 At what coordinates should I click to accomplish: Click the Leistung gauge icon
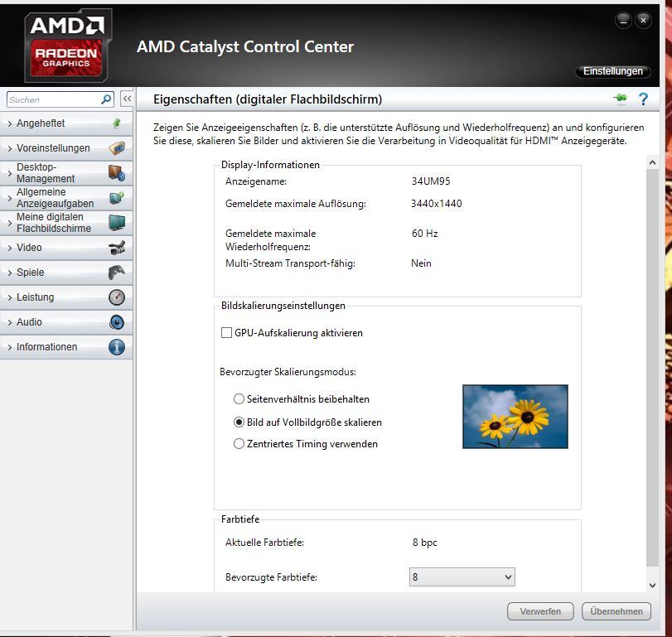click(x=117, y=297)
